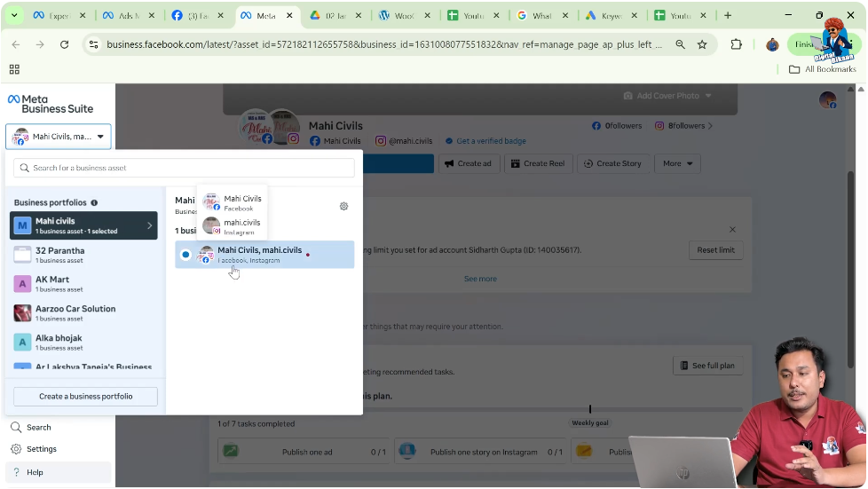Select the AK Mart portfolio
Screen dimensions: 868x489
tap(83, 284)
